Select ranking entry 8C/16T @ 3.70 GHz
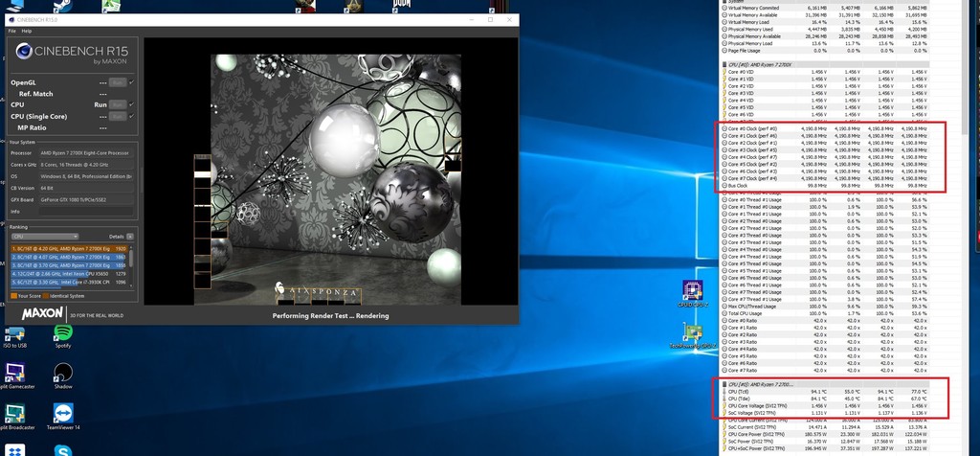Image resolution: width=980 pixels, height=456 pixels. click(69, 264)
